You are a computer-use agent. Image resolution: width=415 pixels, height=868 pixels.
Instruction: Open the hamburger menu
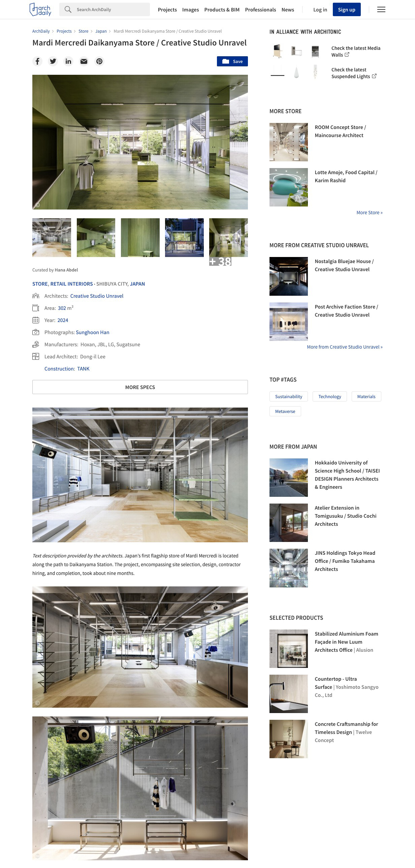click(381, 9)
